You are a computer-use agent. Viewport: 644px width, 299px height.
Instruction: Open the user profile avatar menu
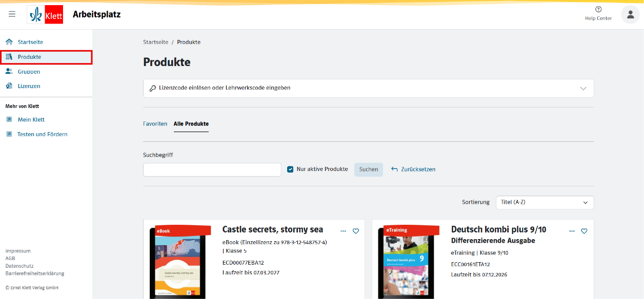630,14
